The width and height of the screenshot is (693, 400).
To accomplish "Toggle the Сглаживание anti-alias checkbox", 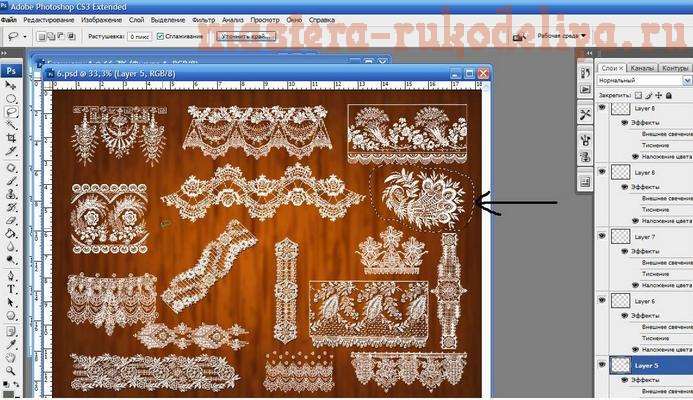I will (160, 36).
